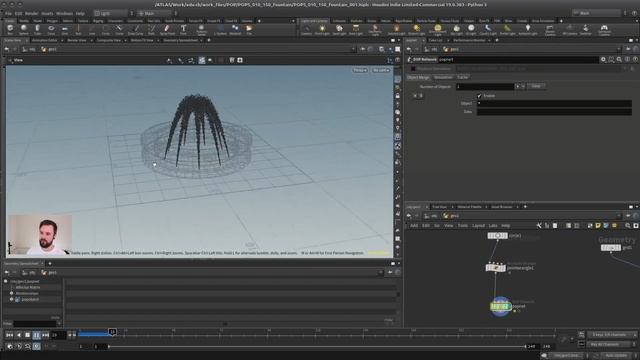640x360 pixels.
Task: Open the No cam camera dropdown
Action: pos(381,70)
